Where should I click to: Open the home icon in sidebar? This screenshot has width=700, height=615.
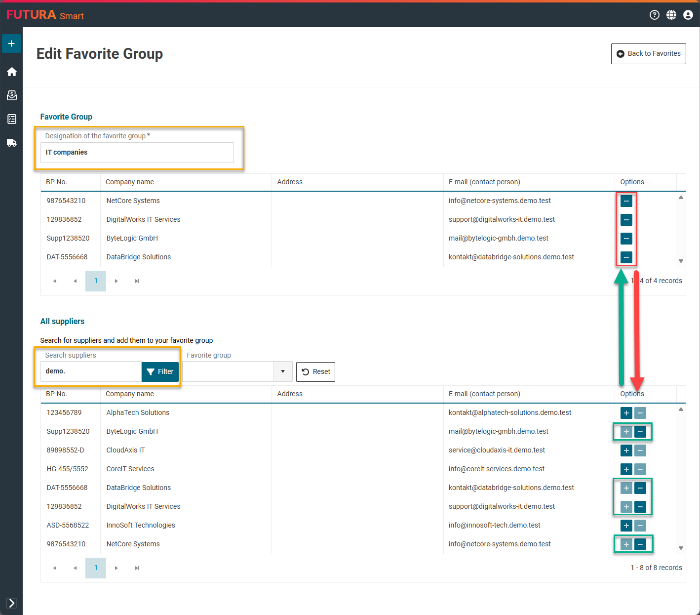tap(12, 72)
